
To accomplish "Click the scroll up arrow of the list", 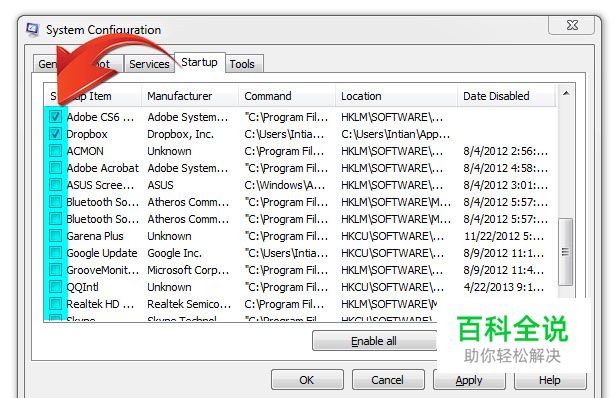I will click(566, 94).
